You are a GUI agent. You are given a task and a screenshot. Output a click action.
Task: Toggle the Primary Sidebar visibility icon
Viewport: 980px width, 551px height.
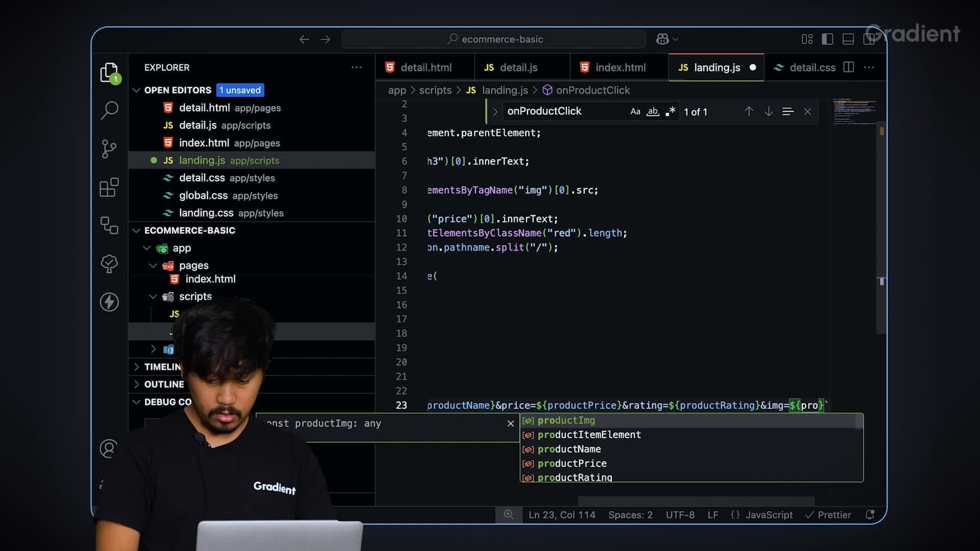pos(828,38)
